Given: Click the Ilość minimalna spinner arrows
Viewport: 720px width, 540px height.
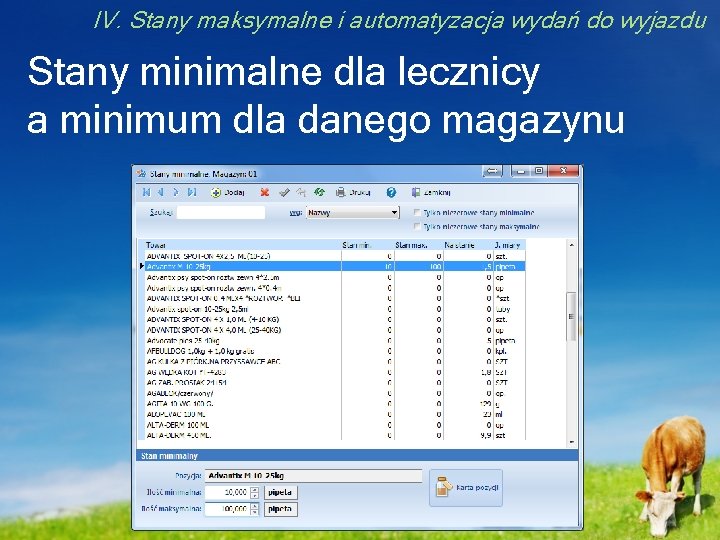Looking at the screenshot, I should click(255, 492).
